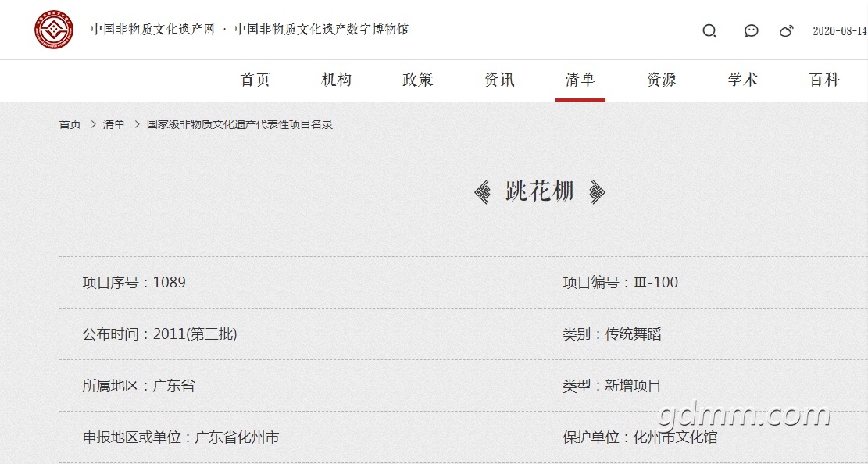Open the Weibo icon link

[x=787, y=31]
